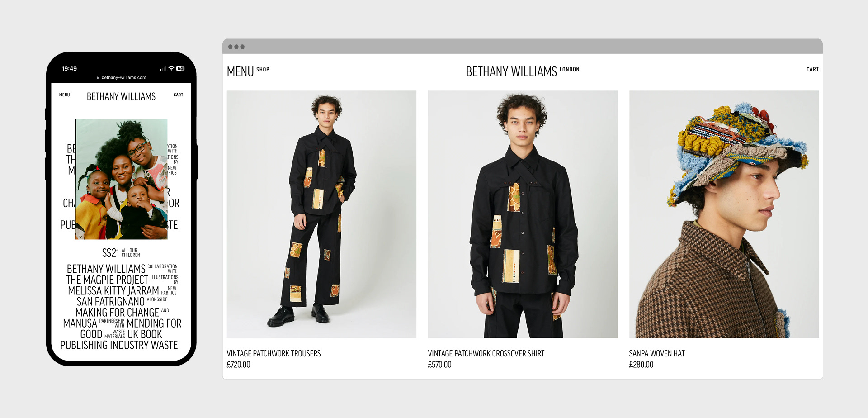Click the VINTAGE PATCHWORK TROUSERS title link
Image resolution: width=868 pixels, height=418 pixels.
pyautogui.click(x=274, y=354)
